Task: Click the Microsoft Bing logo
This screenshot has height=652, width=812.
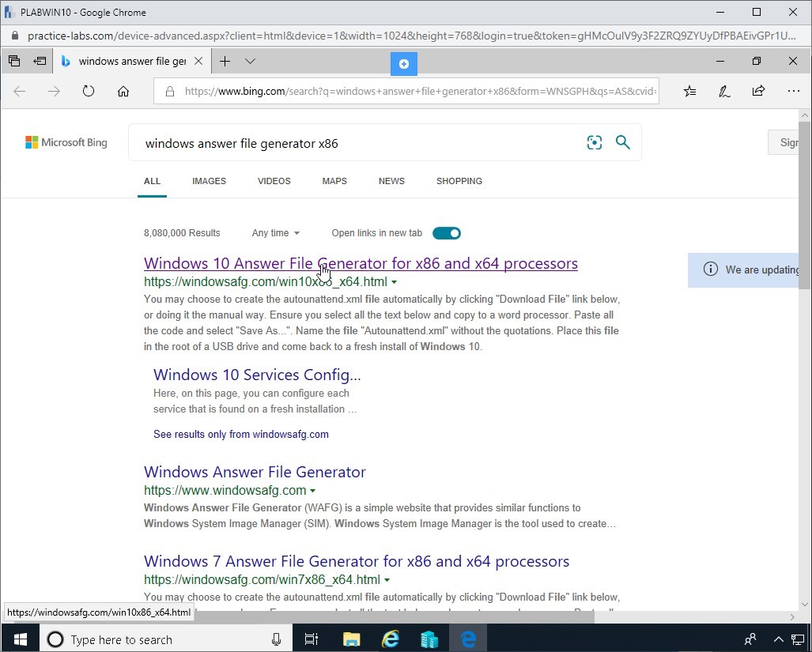Action: [66, 142]
